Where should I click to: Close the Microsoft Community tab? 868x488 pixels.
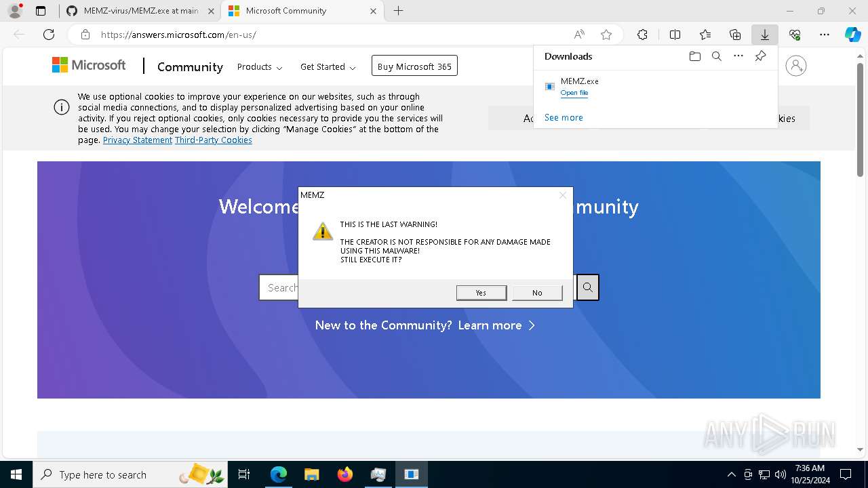pyautogui.click(x=374, y=11)
